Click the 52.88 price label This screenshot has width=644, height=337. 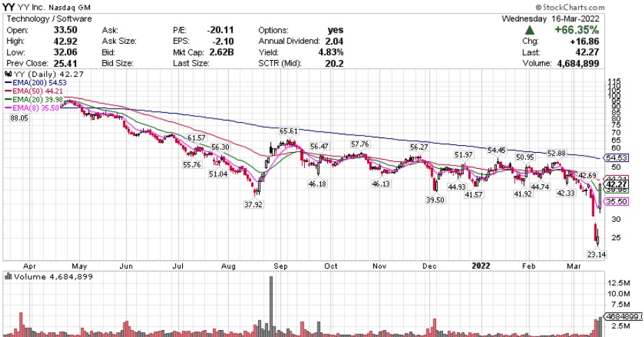557,153
